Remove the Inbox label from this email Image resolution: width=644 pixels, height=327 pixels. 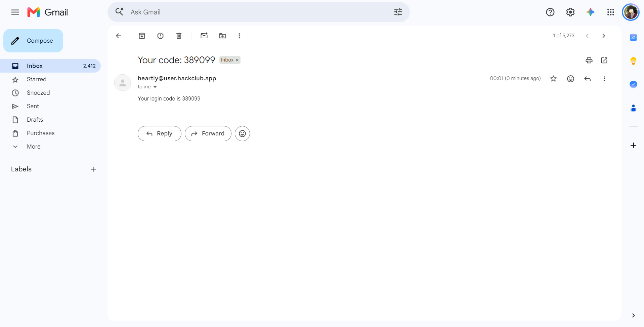[237, 60]
